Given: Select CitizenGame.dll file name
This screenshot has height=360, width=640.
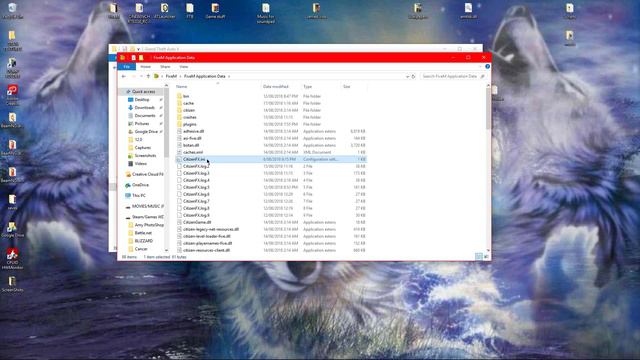Looking at the screenshot, I should tap(197, 222).
